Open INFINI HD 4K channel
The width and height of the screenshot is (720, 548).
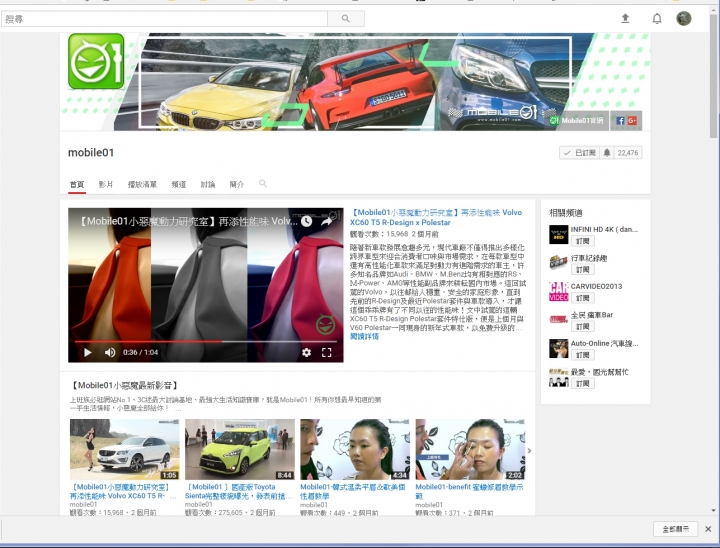coord(604,229)
